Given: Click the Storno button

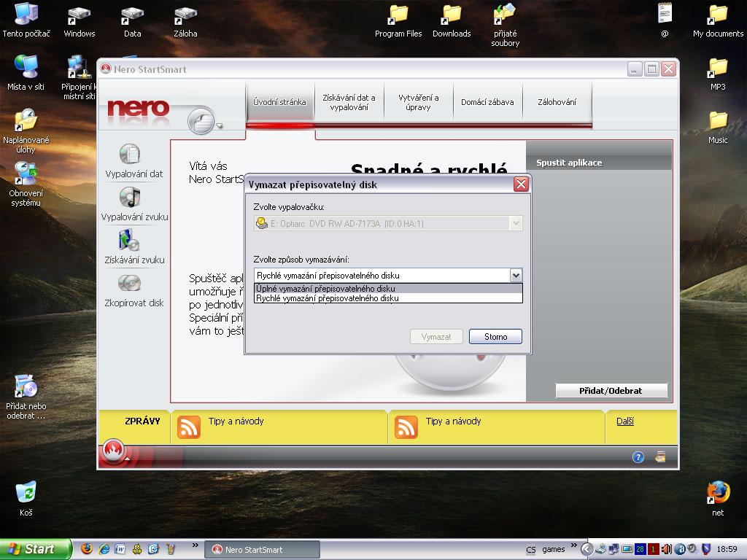Looking at the screenshot, I should click(495, 337).
